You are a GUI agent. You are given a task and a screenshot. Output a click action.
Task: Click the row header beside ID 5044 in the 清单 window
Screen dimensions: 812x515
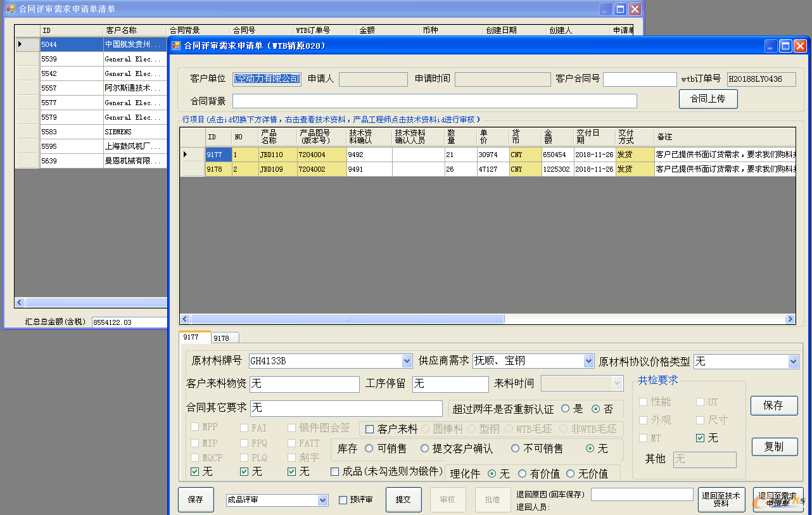27,44
